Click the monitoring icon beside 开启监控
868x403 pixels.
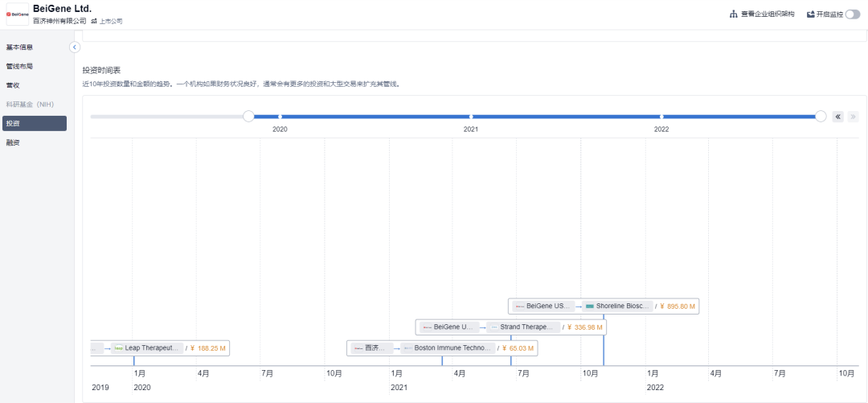pos(810,14)
